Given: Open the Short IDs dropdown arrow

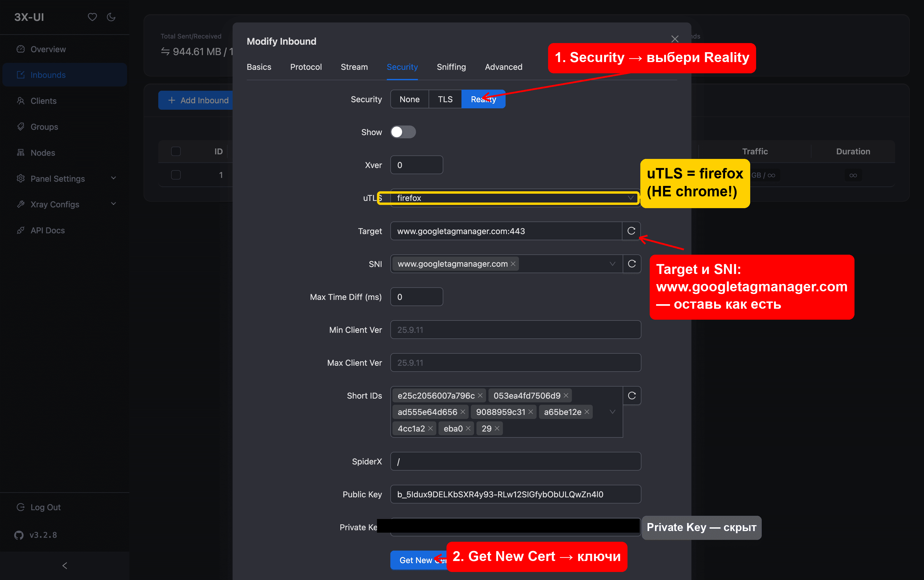Looking at the screenshot, I should pos(613,412).
